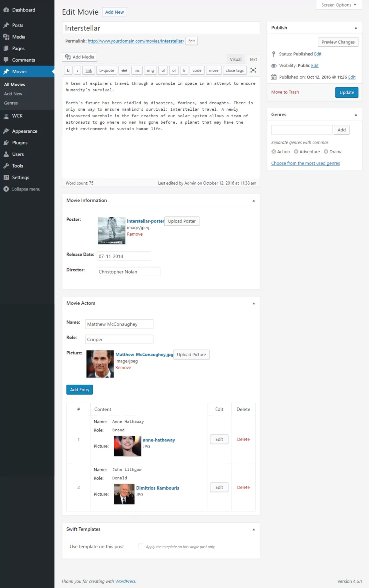
Task: Expand the Screen Options dropdown
Action: click(339, 5)
